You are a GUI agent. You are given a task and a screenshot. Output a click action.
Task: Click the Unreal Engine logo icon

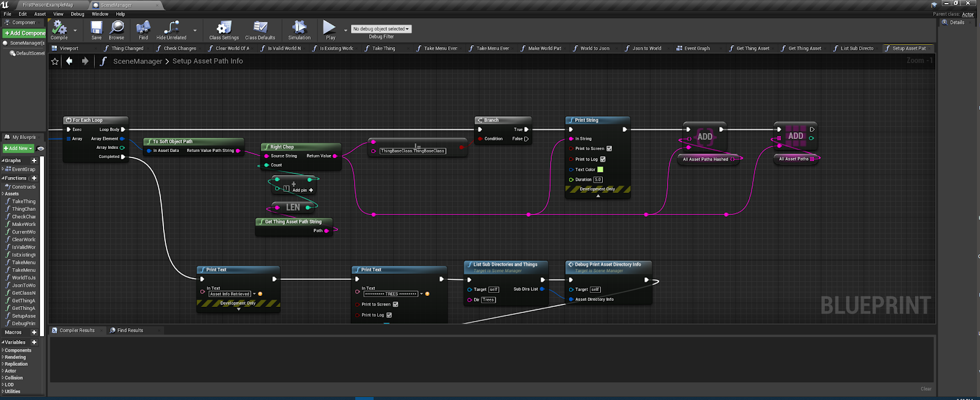pyautogui.click(x=5, y=4)
